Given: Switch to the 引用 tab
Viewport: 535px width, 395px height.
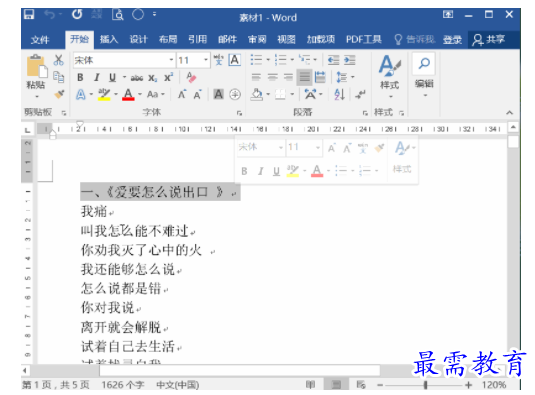Looking at the screenshot, I should (198, 40).
